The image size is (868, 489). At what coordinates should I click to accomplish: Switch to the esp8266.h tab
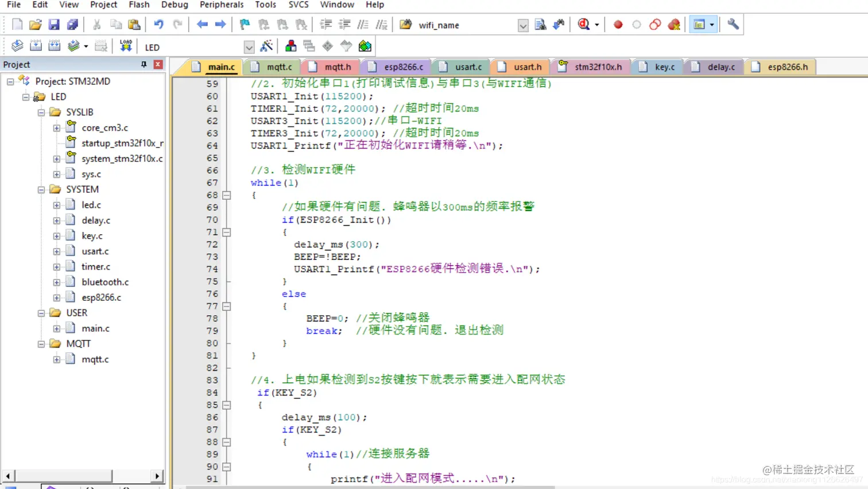click(781, 67)
